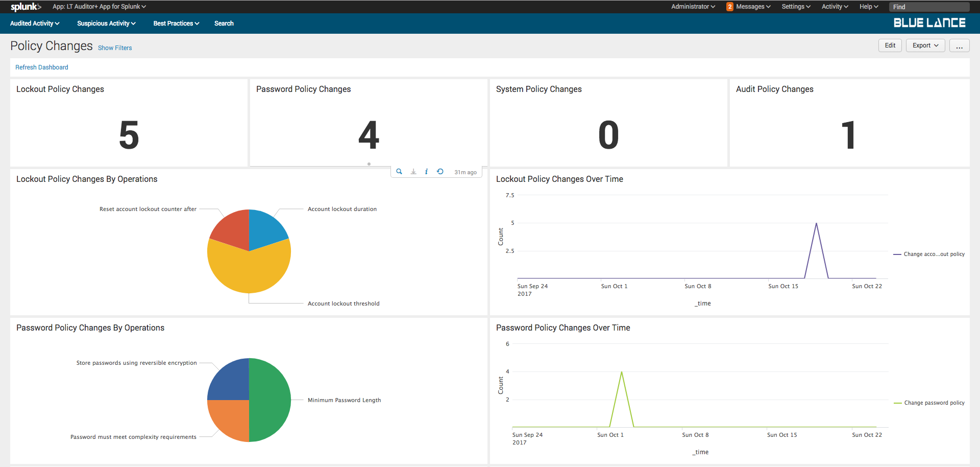Export Password Policy Changes panel with download icon
This screenshot has width=980, height=467.
(x=413, y=171)
